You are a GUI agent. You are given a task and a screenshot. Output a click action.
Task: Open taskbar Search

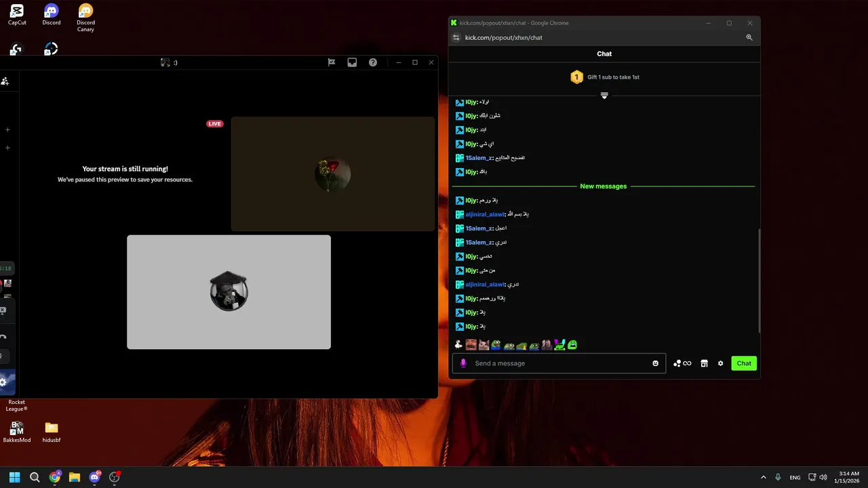[35, 477]
